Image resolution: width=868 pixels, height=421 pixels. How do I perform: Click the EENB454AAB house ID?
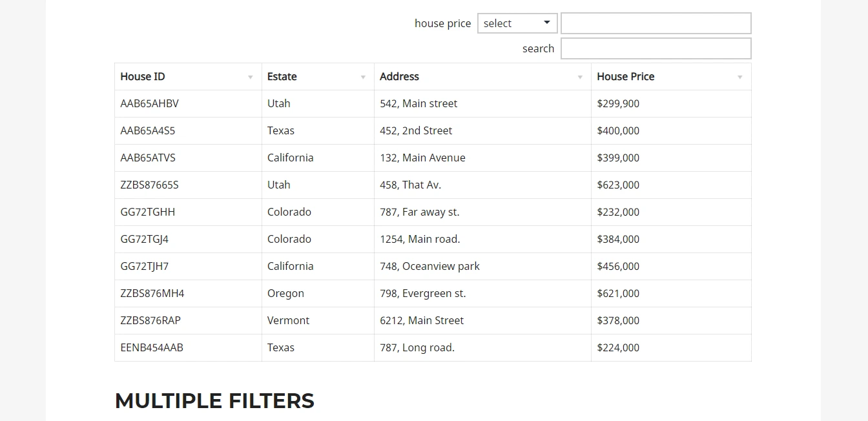click(x=152, y=347)
